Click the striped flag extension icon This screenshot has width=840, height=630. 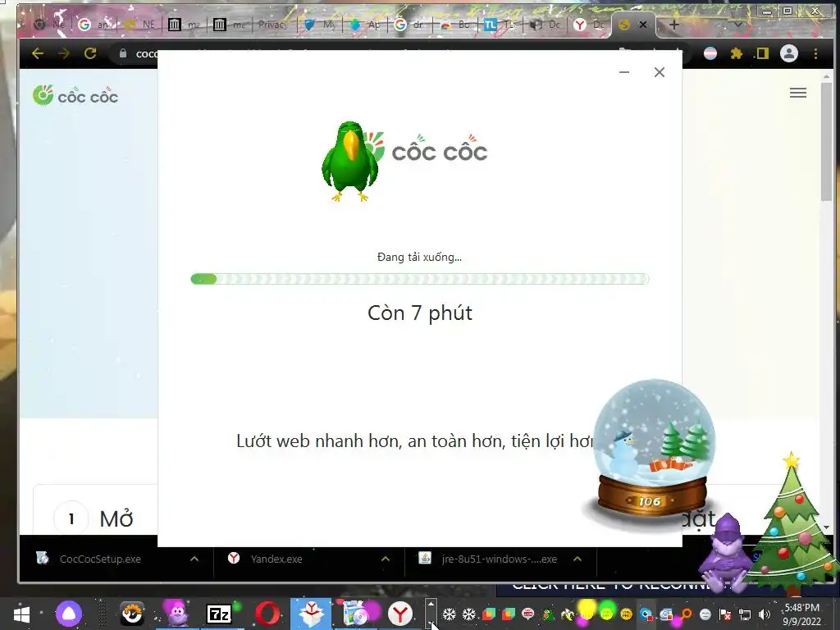click(x=710, y=53)
